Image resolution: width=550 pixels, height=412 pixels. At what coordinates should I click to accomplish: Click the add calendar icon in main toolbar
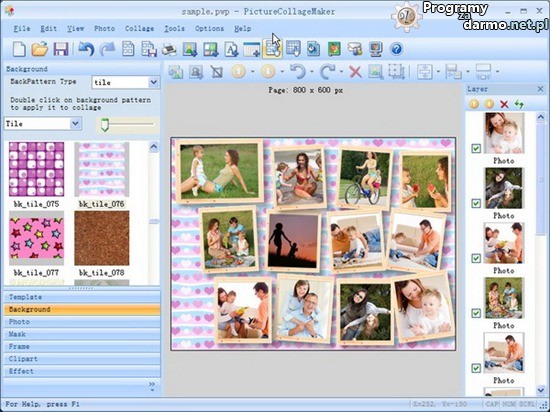pyautogui.click(x=251, y=49)
